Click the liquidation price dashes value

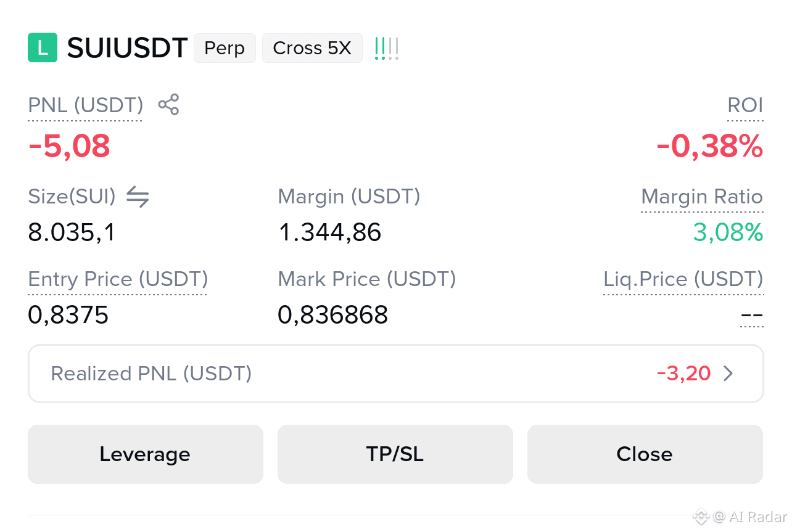[x=752, y=316]
